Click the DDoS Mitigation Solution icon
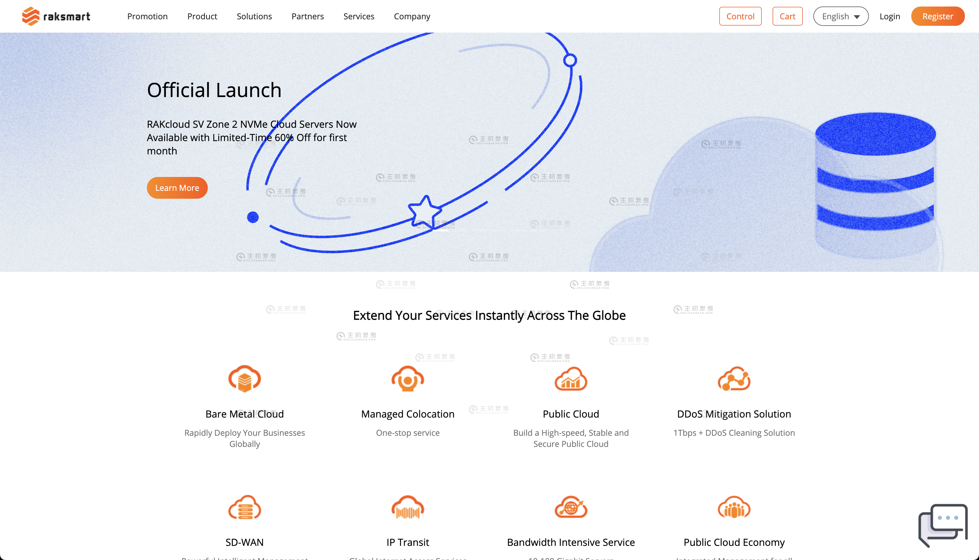Screen dimensions: 979x560 [734, 379]
